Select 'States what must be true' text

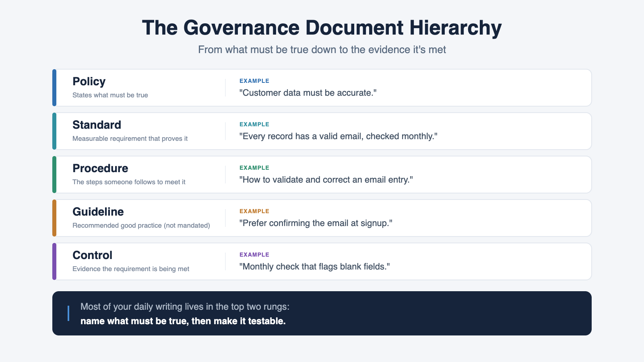click(110, 95)
